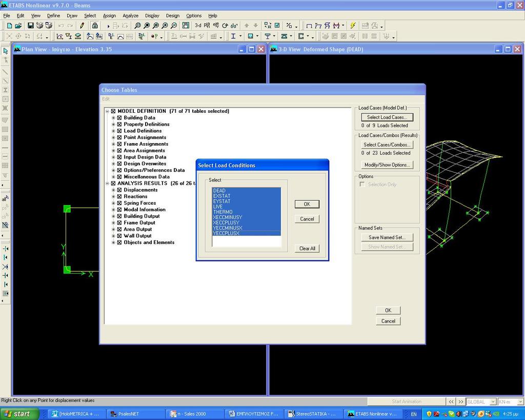Click the Elevation view toolbar icon
This screenshot has width=525, height=420.
pos(216,26)
